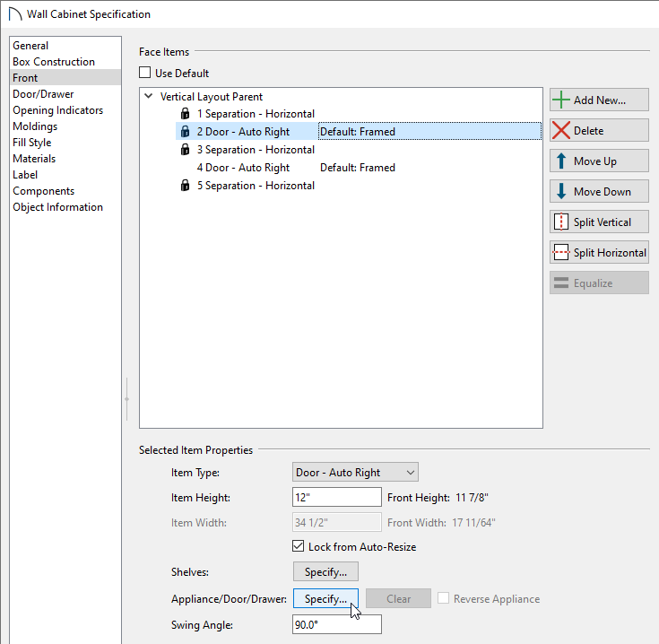659x644 pixels.
Task: Click the Appliance/Door/Drawer Specify button
Action: click(325, 598)
